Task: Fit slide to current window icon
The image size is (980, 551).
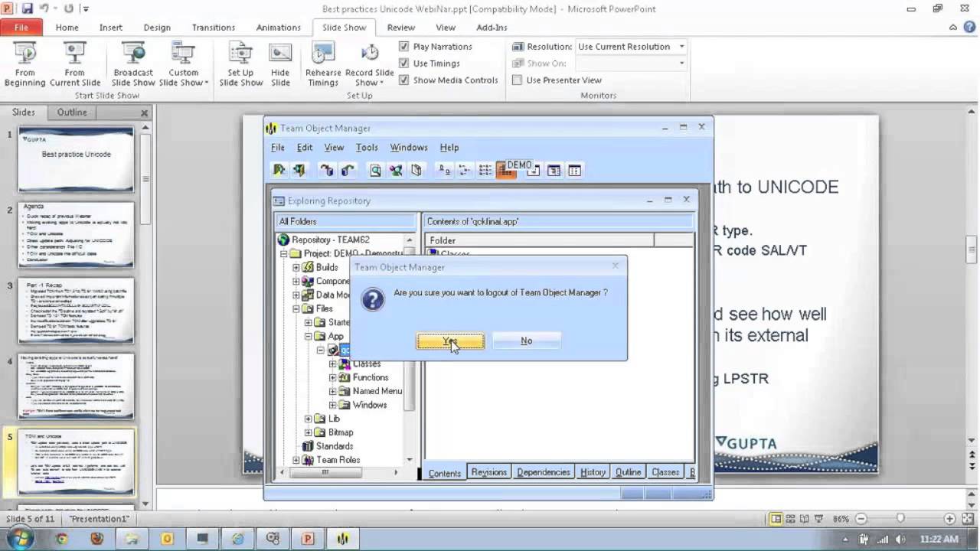Action: 966,518
